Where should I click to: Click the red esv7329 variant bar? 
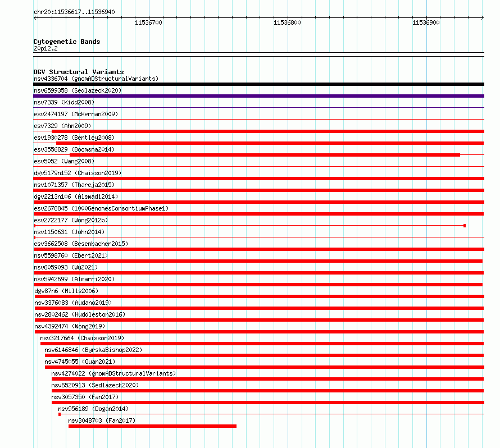click(268, 131)
